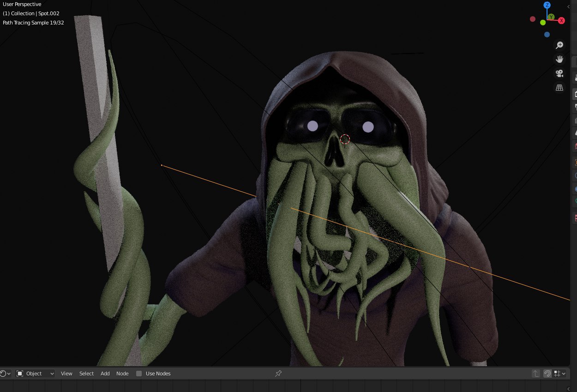Open the Node menu
Viewport: 577px width, 392px height.
(122, 374)
